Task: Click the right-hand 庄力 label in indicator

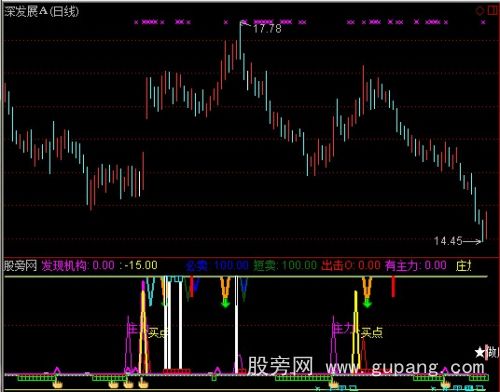Action: click(342, 329)
